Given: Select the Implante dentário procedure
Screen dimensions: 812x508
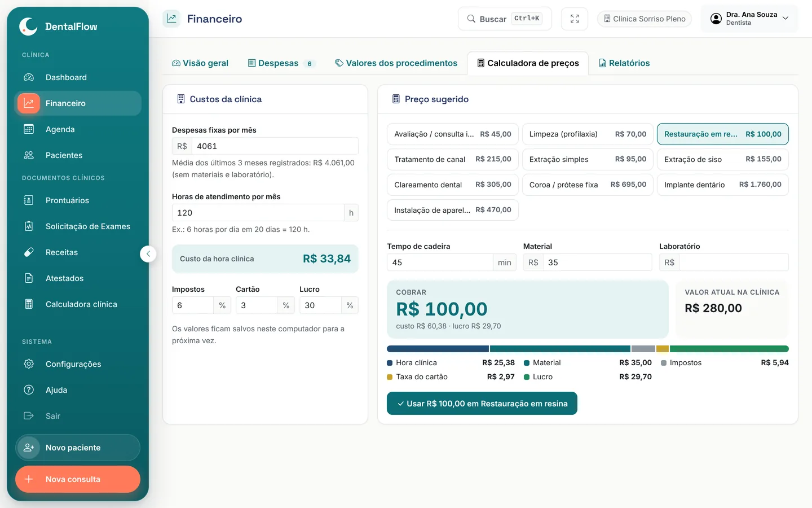Looking at the screenshot, I should pos(723,185).
